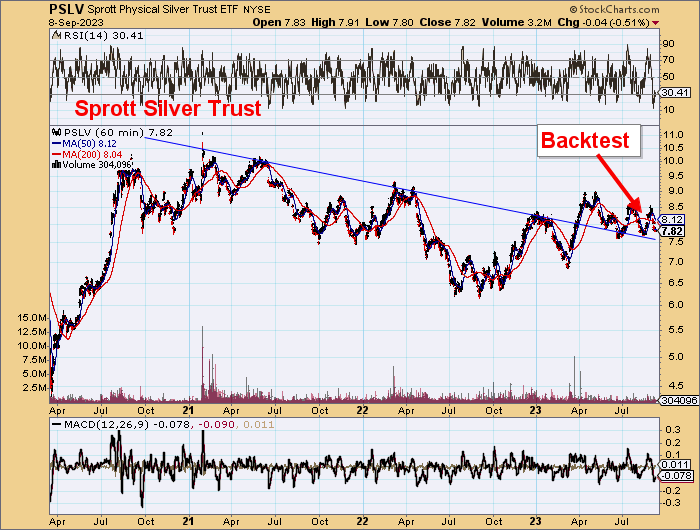Click the volume bars icon in legend
Screen dimensions: 700x530
tap(57, 165)
